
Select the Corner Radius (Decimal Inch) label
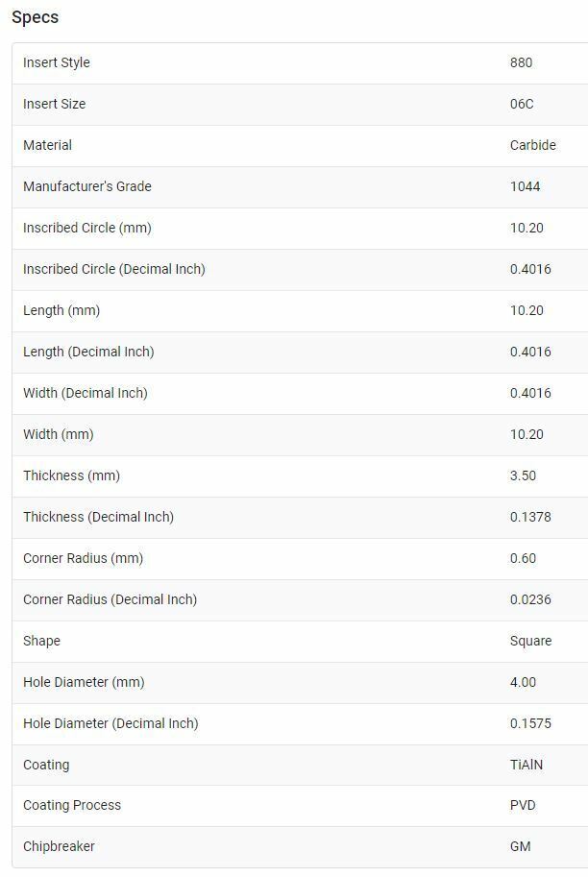(x=110, y=599)
